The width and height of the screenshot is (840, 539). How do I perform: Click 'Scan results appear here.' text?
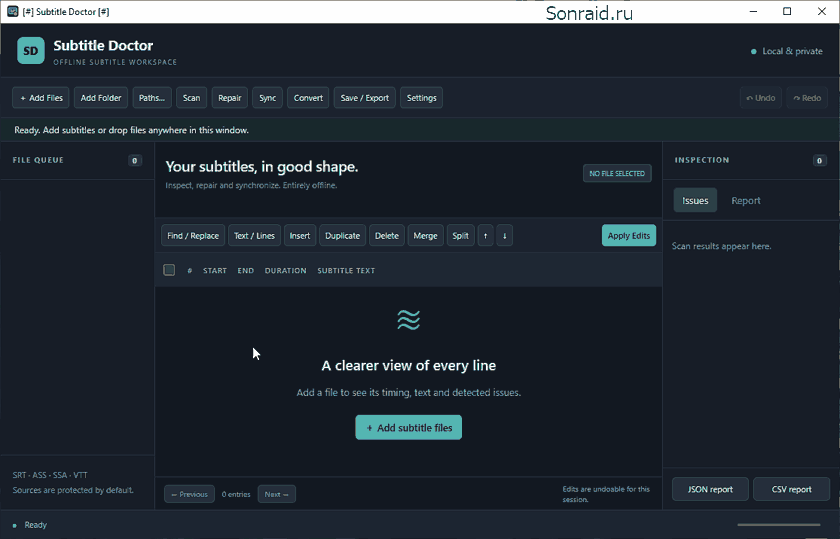[722, 246]
